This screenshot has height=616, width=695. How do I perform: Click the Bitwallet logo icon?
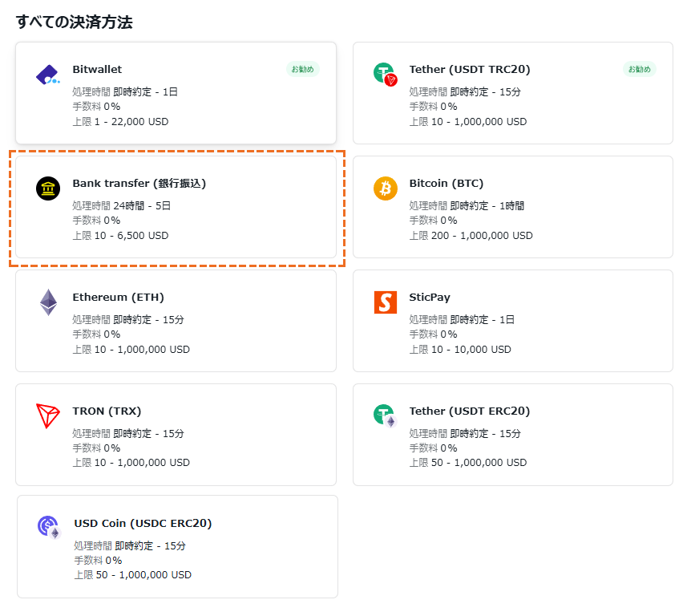click(x=48, y=75)
